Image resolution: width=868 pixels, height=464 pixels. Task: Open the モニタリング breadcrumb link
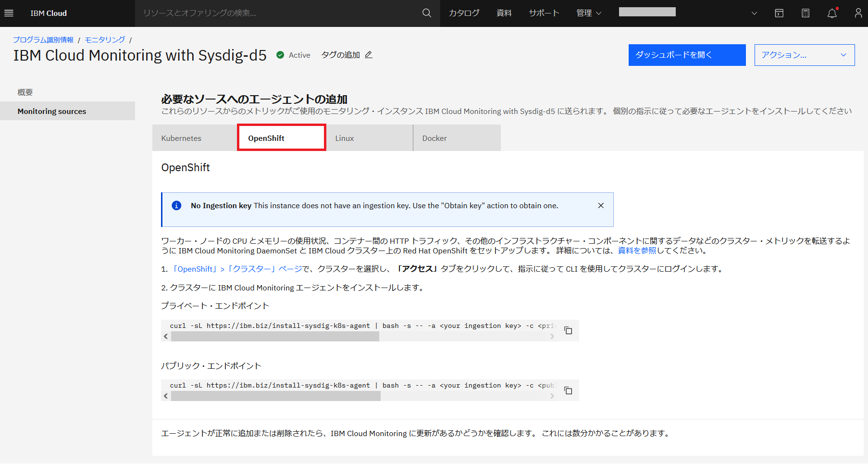105,40
